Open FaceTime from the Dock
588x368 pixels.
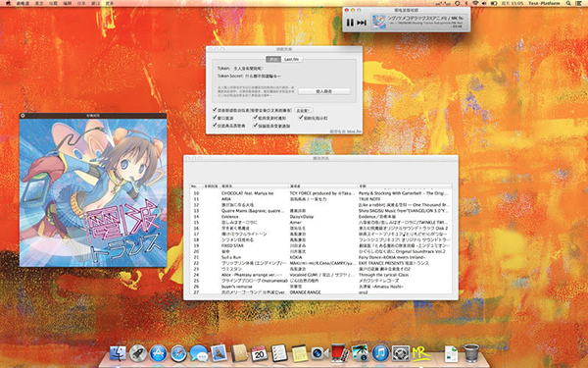[x=319, y=353]
